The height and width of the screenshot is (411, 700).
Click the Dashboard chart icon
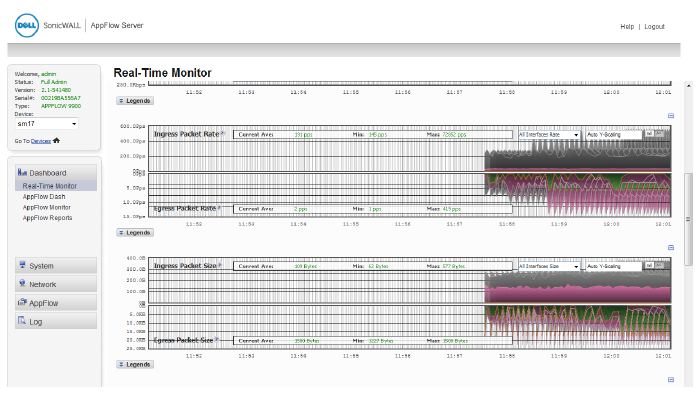[22, 172]
